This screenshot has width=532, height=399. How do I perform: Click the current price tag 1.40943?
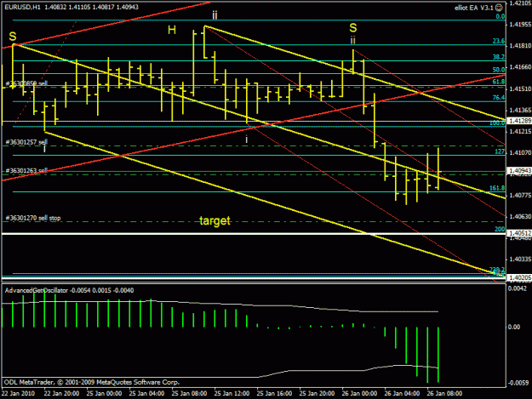[519, 171]
